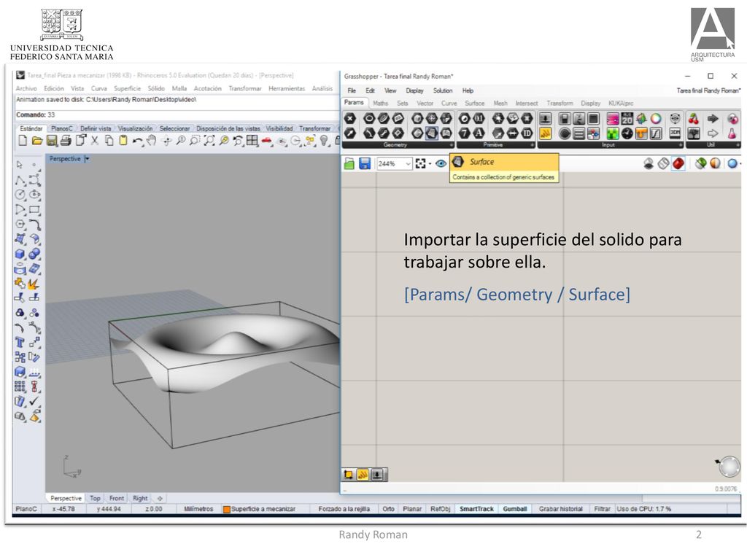Click the Grasshopper Save document icon
Viewport: 747px width, 560px height.
[365, 163]
